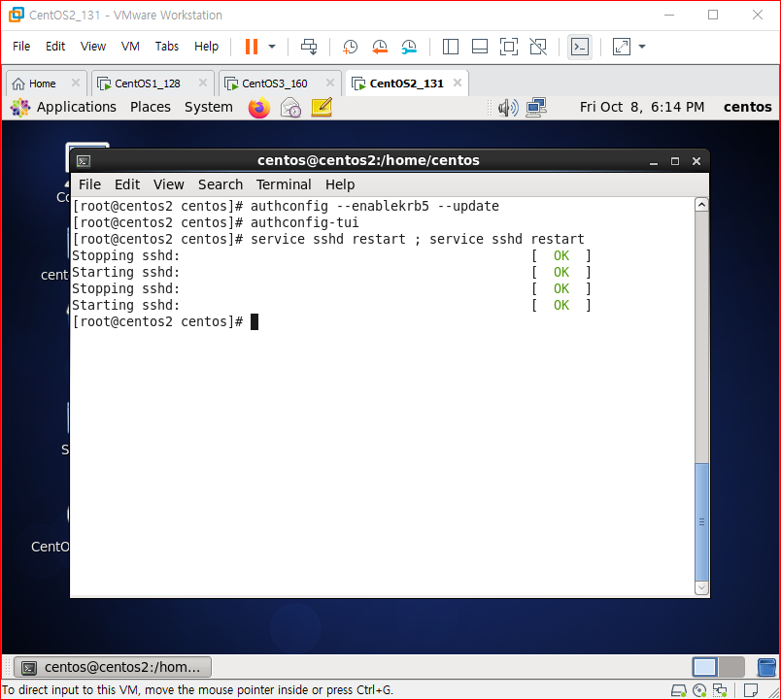
Task: Open the terminal File menu
Action: (x=89, y=184)
